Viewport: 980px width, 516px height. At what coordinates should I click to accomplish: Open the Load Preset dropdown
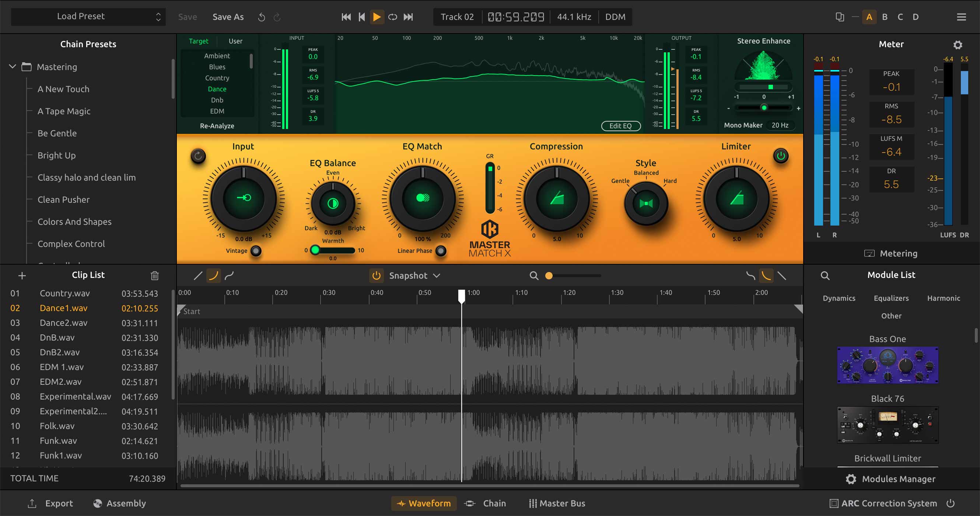point(88,17)
